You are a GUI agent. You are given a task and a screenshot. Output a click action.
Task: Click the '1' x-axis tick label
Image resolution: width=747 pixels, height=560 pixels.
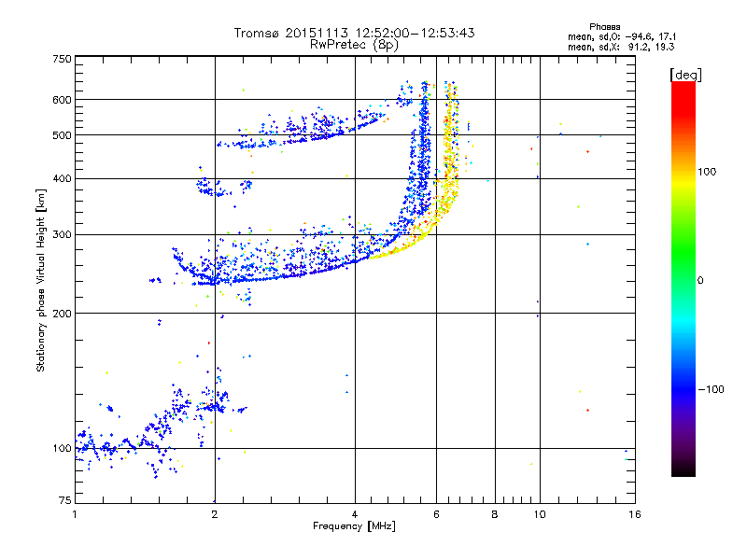click(75, 514)
